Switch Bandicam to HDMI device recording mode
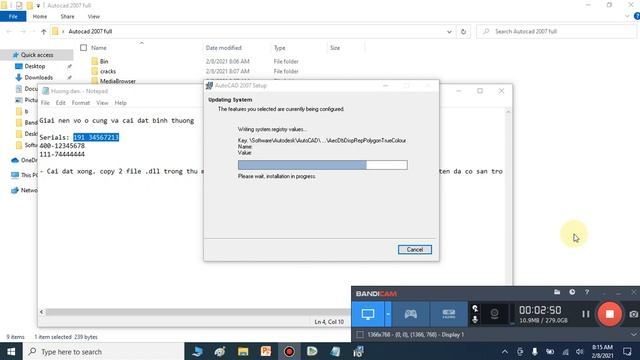 449,314
